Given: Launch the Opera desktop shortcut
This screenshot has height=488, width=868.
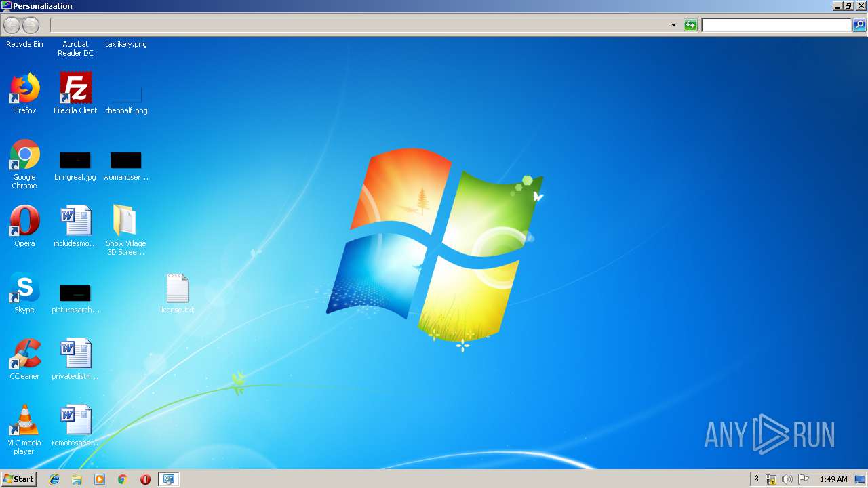Looking at the screenshot, I should 24,226.
